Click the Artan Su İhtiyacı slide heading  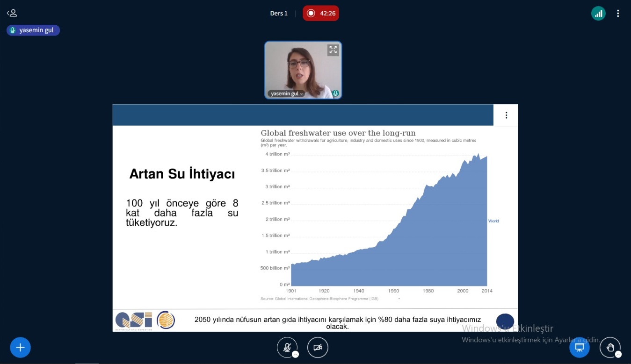pos(182,174)
